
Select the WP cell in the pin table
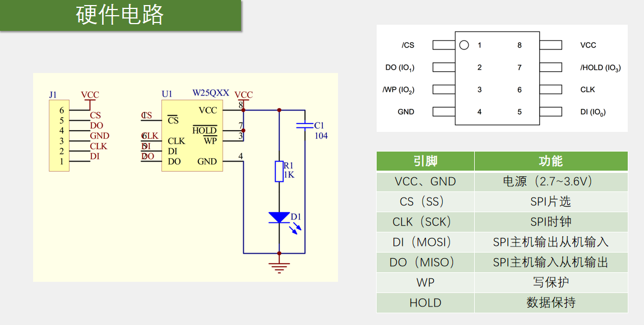[425, 282]
